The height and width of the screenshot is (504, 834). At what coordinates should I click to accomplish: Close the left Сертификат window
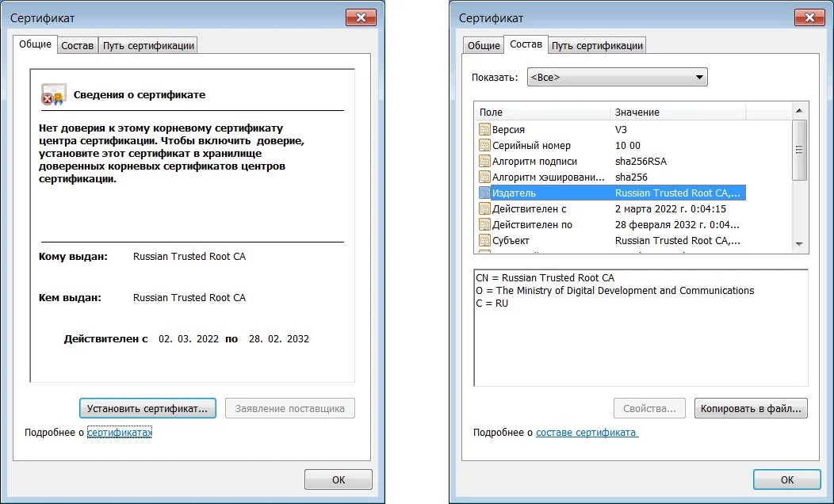point(361,17)
